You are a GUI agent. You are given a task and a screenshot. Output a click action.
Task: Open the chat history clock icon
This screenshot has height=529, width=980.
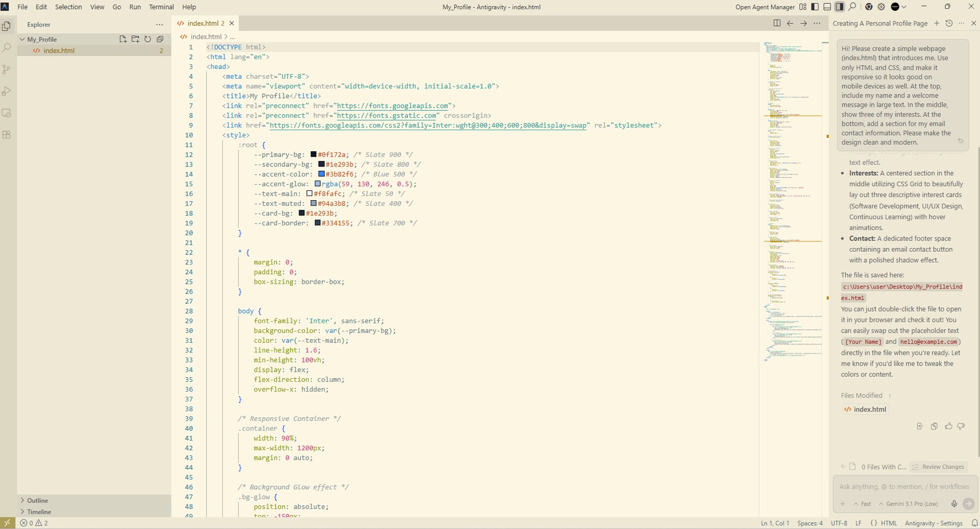(x=949, y=23)
